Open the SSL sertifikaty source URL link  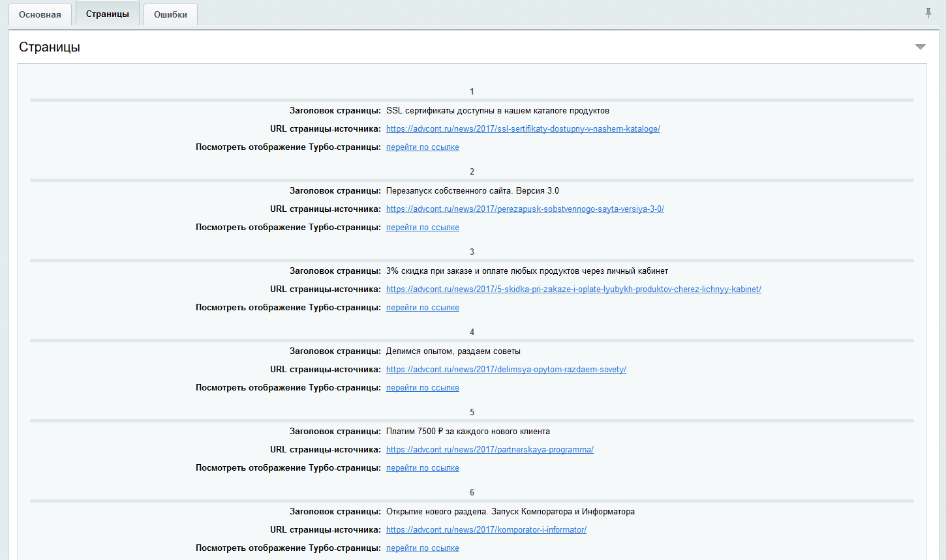tap(523, 129)
